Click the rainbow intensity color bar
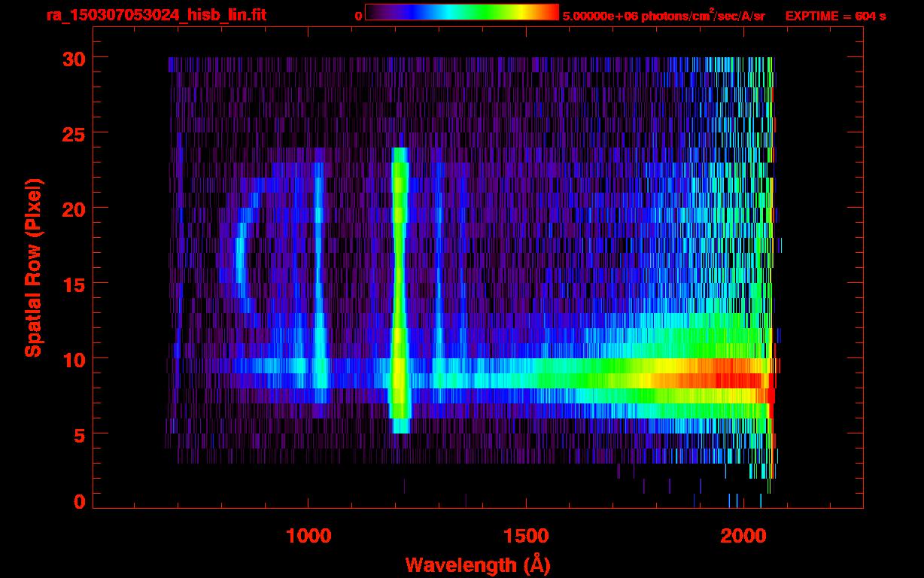 (x=462, y=13)
